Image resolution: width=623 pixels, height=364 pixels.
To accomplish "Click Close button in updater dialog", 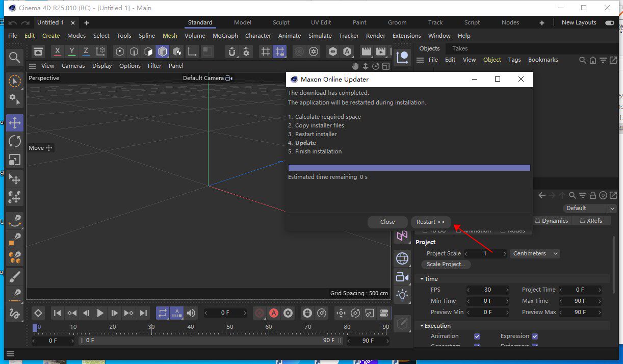I will pyautogui.click(x=387, y=222).
